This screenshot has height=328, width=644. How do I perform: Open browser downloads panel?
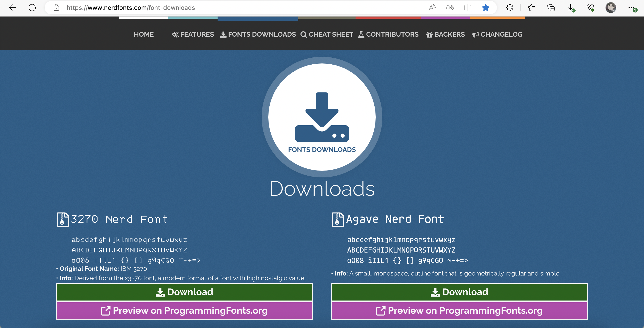pyautogui.click(x=571, y=8)
